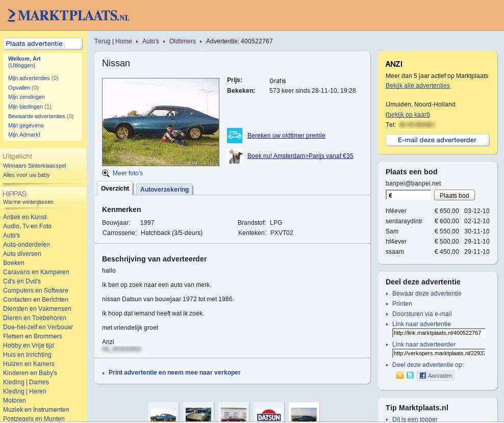Open Mijn biedingen (1)
Viewport: 504px width, 423px height.
pyautogui.click(x=30, y=107)
